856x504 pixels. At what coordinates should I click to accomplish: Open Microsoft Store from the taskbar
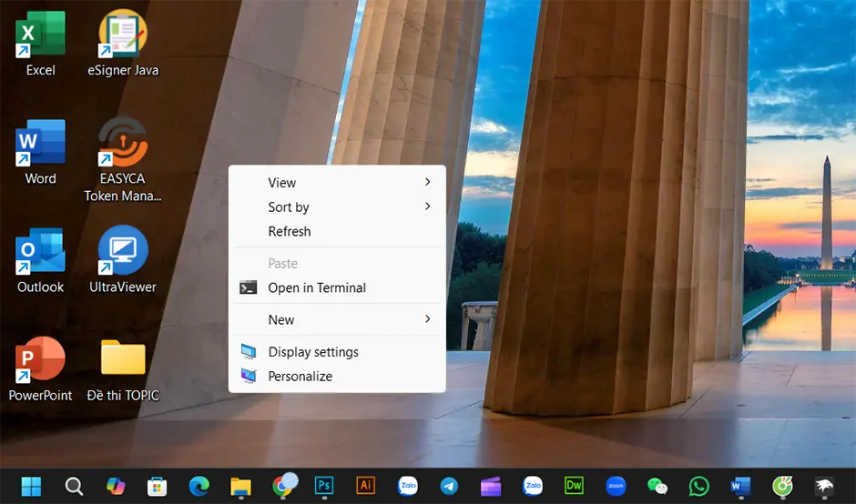point(158,486)
